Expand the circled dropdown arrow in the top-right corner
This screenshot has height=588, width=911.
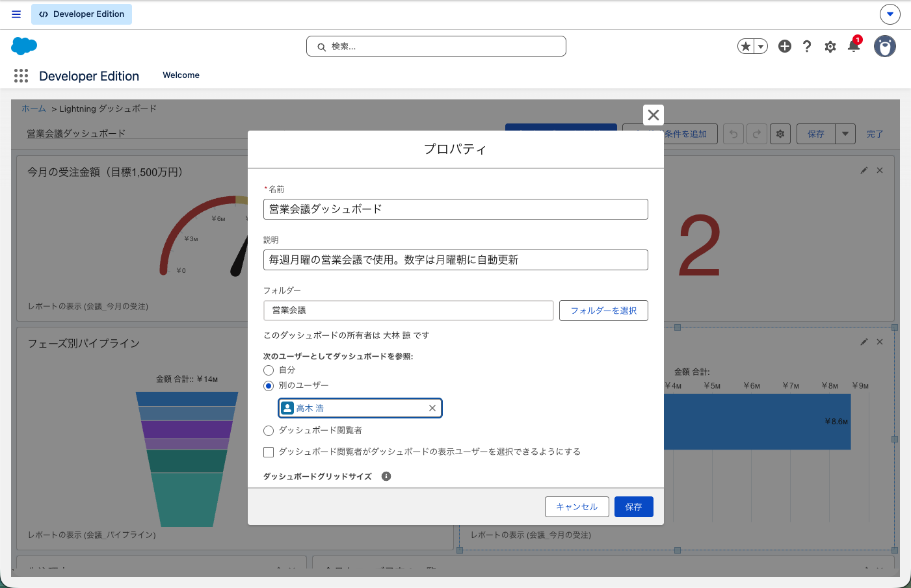tap(890, 14)
